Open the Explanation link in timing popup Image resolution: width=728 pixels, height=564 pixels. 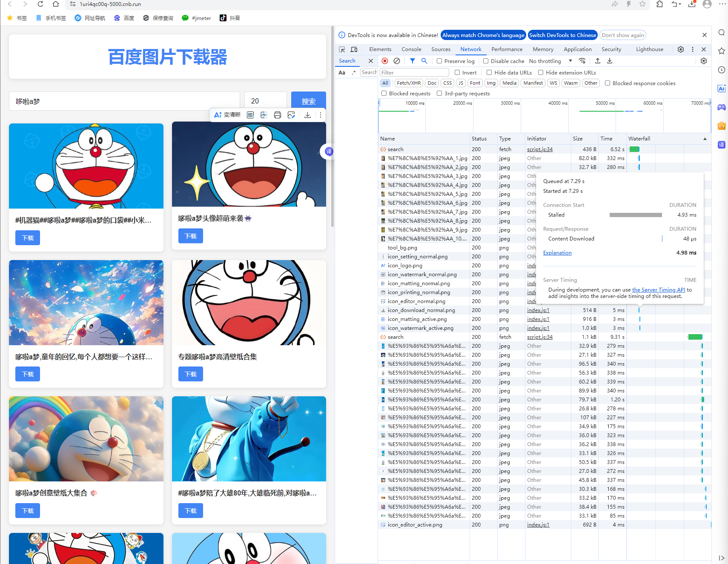[x=557, y=253]
